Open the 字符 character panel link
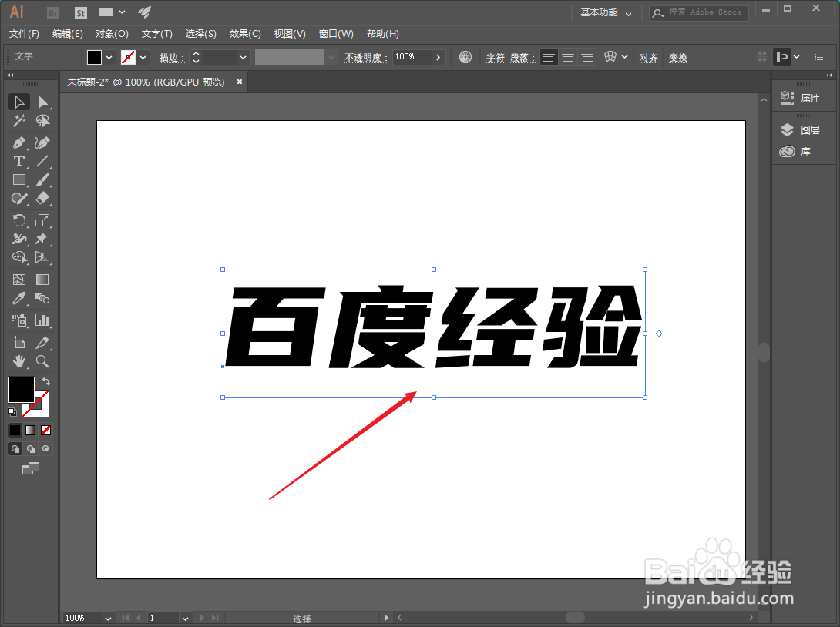The height and width of the screenshot is (627, 840). (x=495, y=57)
